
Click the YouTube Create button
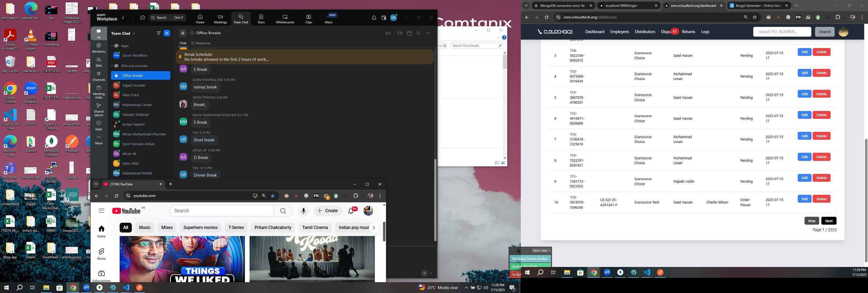point(327,211)
